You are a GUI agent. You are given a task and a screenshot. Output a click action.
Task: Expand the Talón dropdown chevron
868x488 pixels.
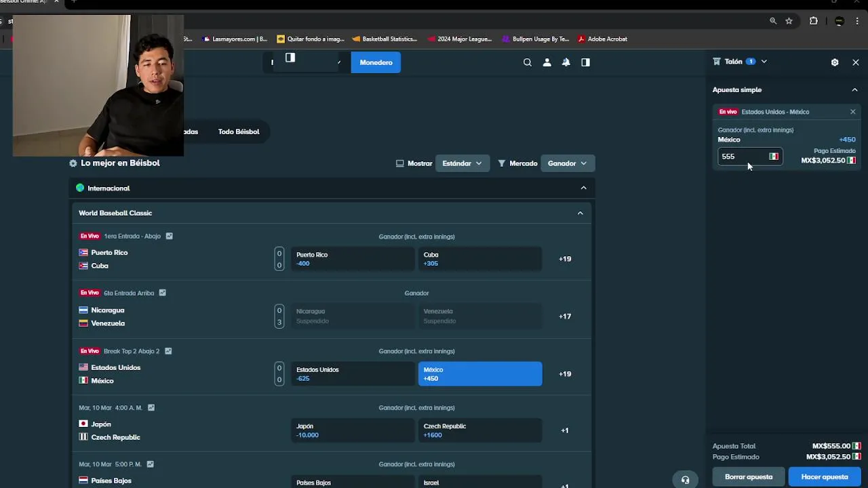pyautogui.click(x=764, y=61)
